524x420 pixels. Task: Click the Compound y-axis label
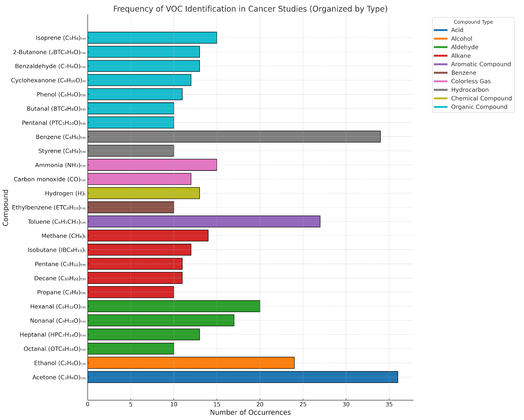pyautogui.click(x=6, y=208)
